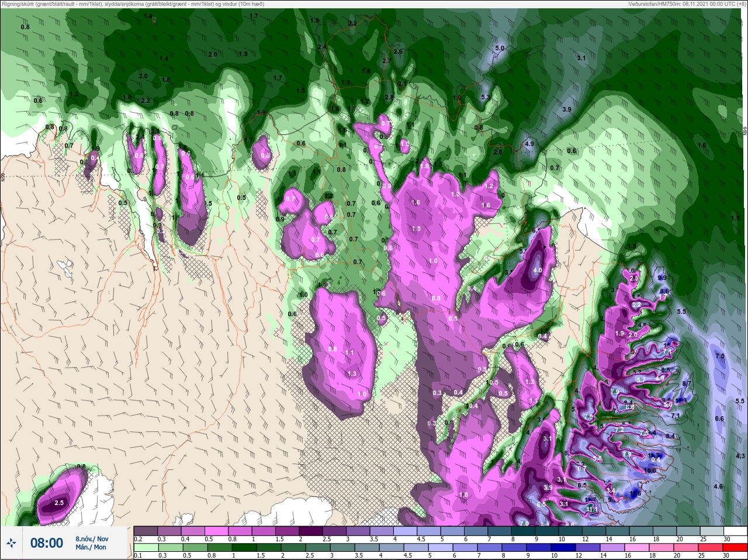Click the '8.nóv./ Nov' date label
The width and height of the screenshot is (748, 560).
click(92, 539)
